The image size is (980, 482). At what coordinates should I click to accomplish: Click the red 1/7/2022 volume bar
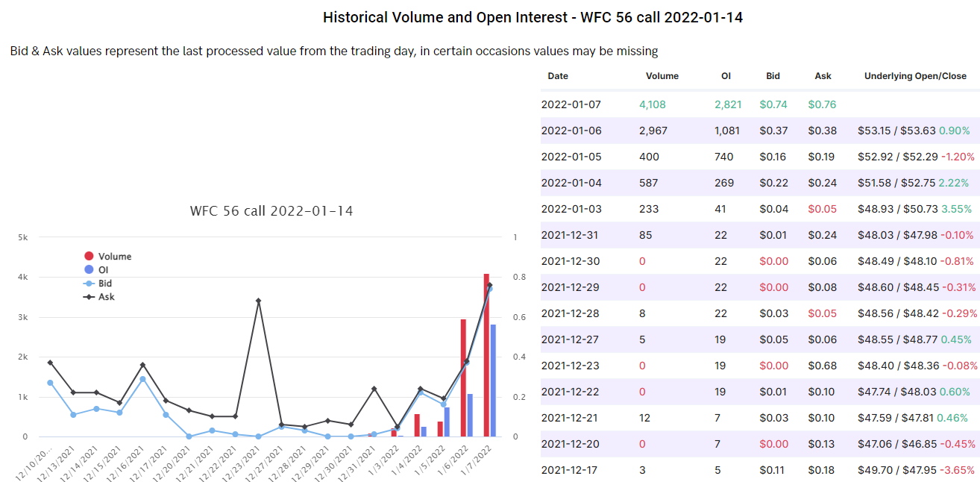click(486, 355)
